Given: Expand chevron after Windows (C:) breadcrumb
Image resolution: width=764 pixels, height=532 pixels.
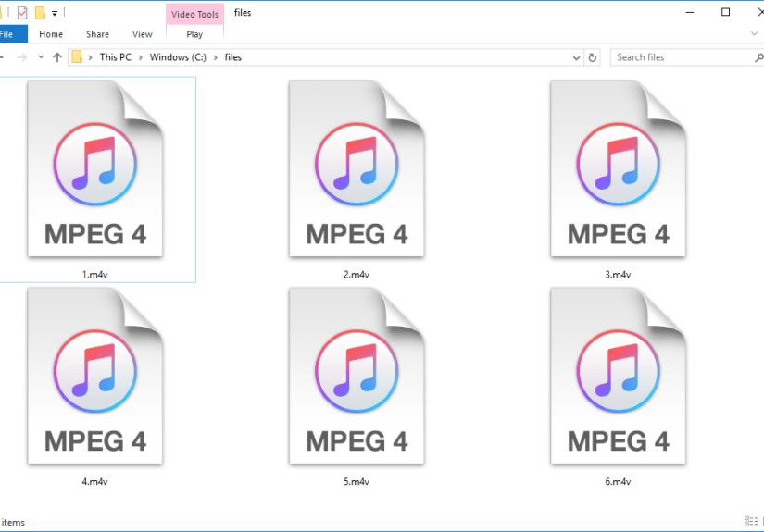Looking at the screenshot, I should [216, 57].
